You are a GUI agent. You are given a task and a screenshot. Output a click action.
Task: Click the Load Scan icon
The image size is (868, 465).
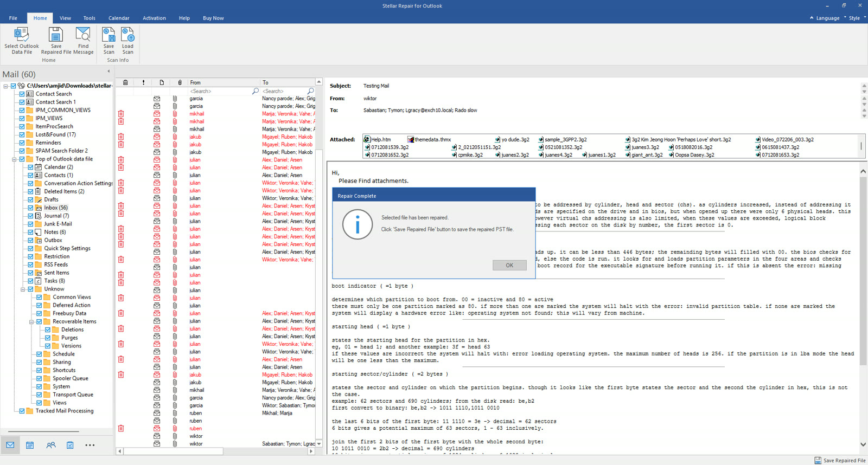[x=127, y=35]
